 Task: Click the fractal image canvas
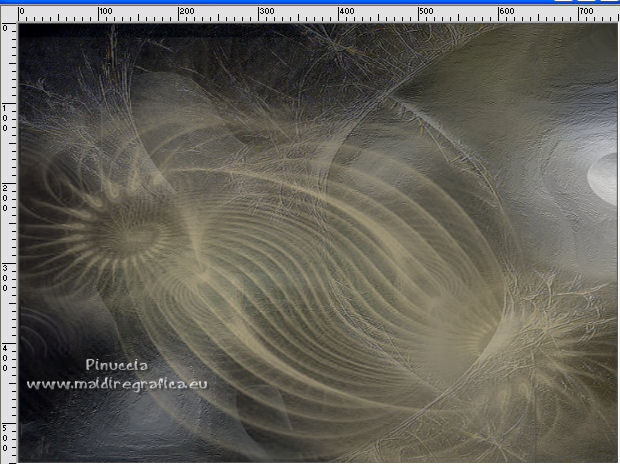[x=318, y=242]
